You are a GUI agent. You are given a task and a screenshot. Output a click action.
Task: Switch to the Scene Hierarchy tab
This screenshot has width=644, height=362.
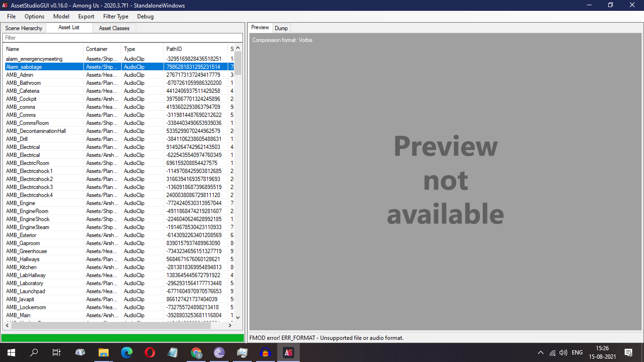24,28
